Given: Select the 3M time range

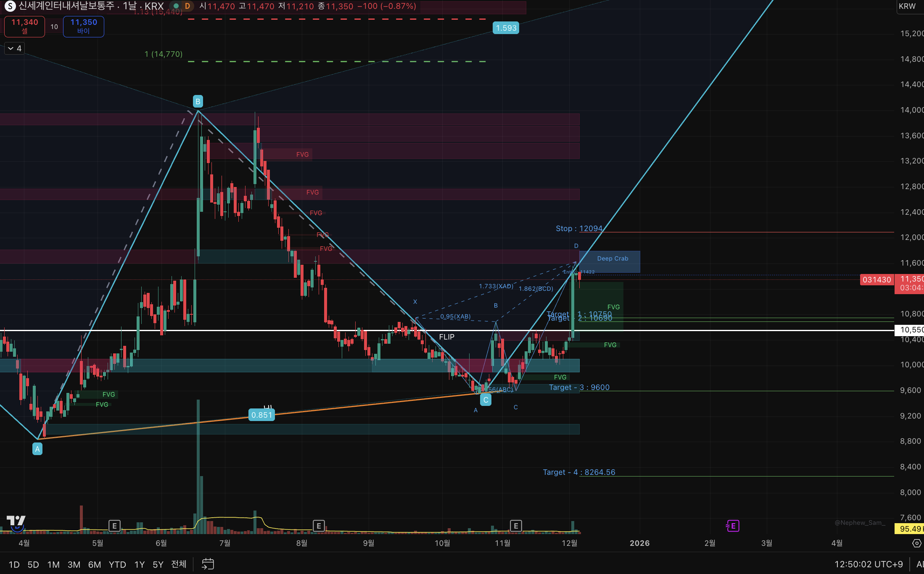Looking at the screenshot, I should [x=74, y=564].
